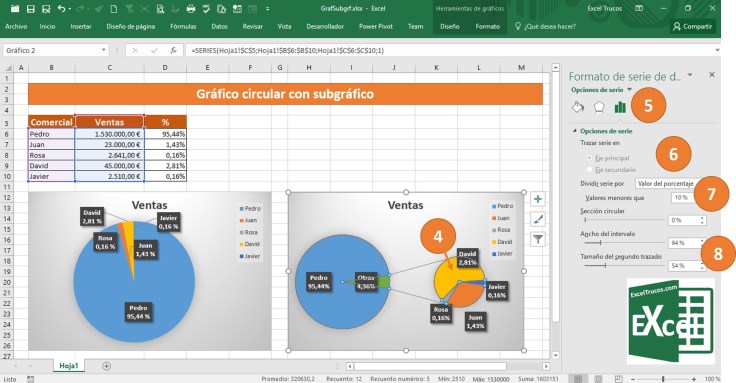The width and height of the screenshot is (736, 383).
Task: Click the quick print printer icon
Action: click(x=191, y=8)
